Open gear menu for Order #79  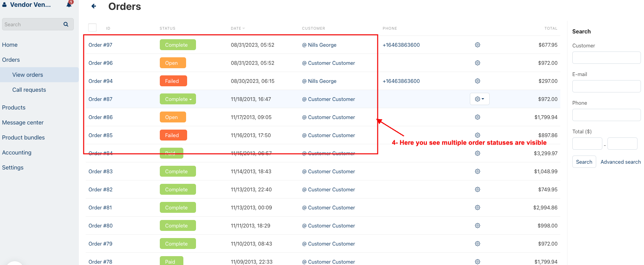(x=477, y=244)
